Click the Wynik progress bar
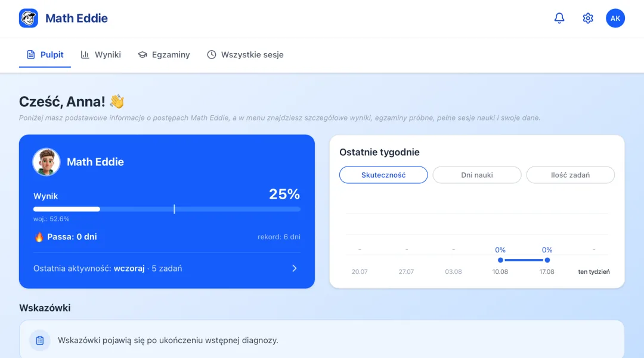This screenshot has height=358, width=644. [x=167, y=209]
